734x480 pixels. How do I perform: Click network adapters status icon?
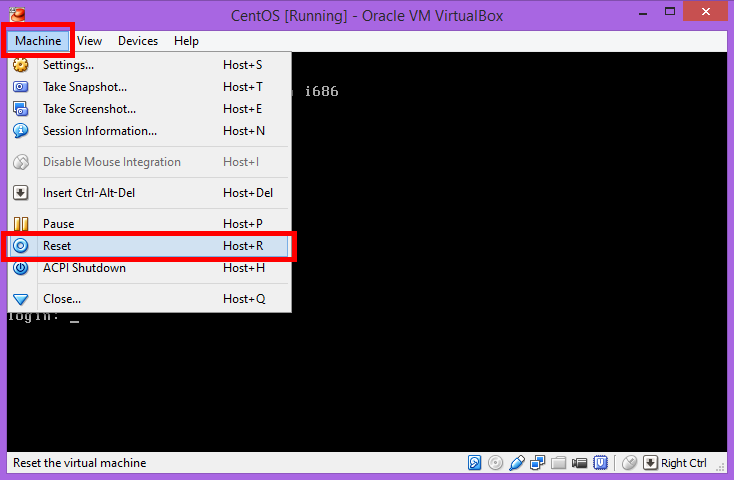(537, 463)
